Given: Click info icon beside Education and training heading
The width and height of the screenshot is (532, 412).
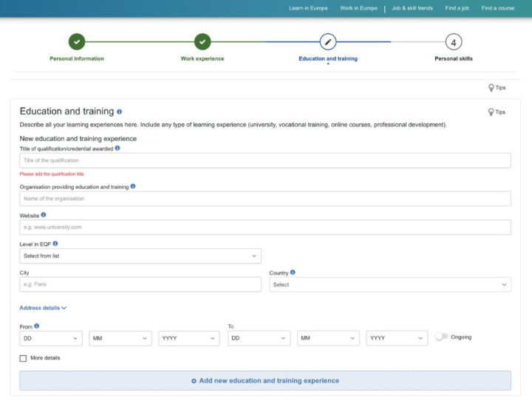Looking at the screenshot, I should [x=120, y=112].
